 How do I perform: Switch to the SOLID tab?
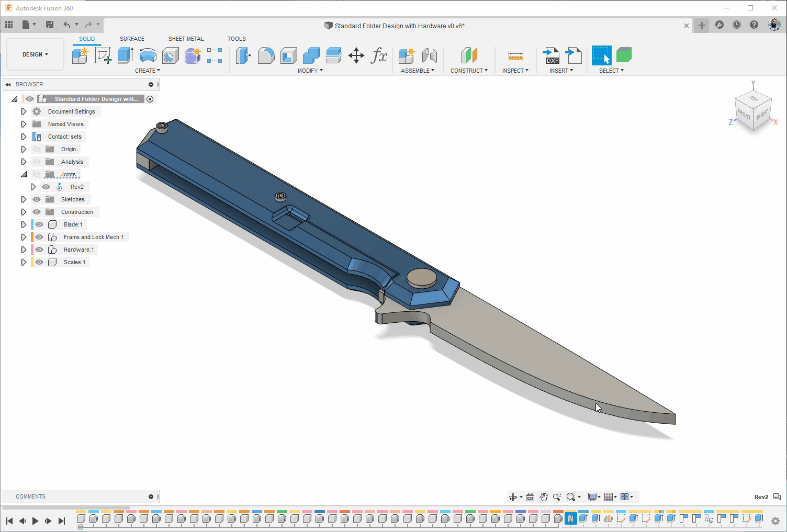[x=87, y=39]
